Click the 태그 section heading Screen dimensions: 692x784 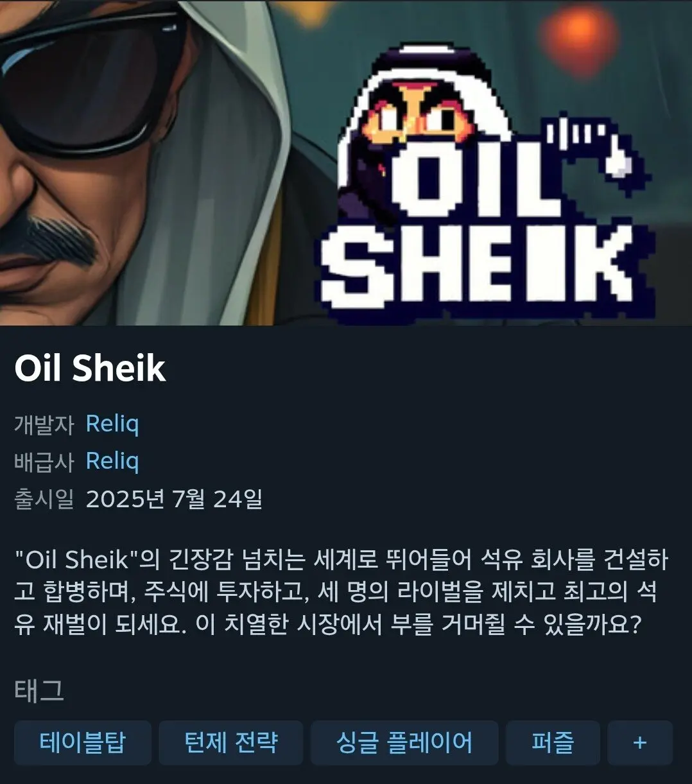coord(39,691)
